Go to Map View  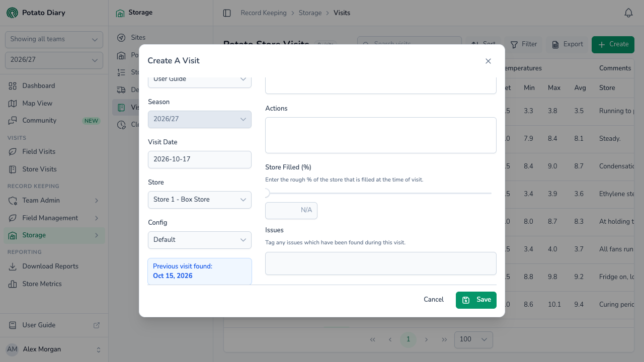(54, 103)
